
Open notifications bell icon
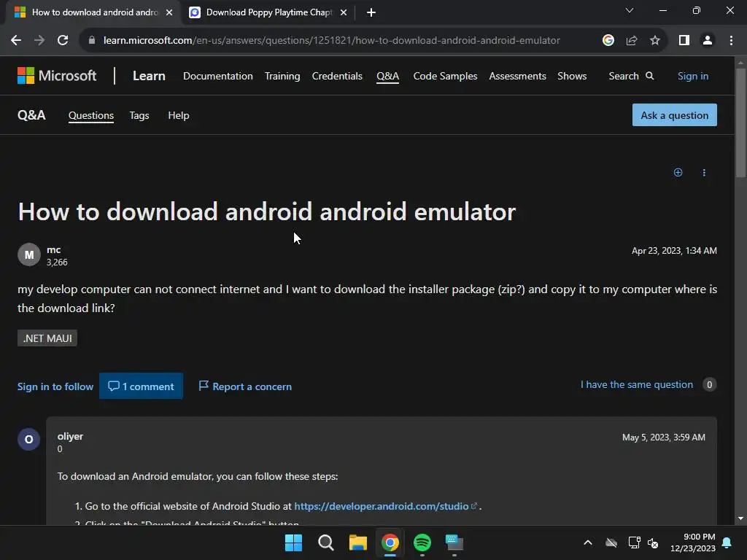coord(727,542)
